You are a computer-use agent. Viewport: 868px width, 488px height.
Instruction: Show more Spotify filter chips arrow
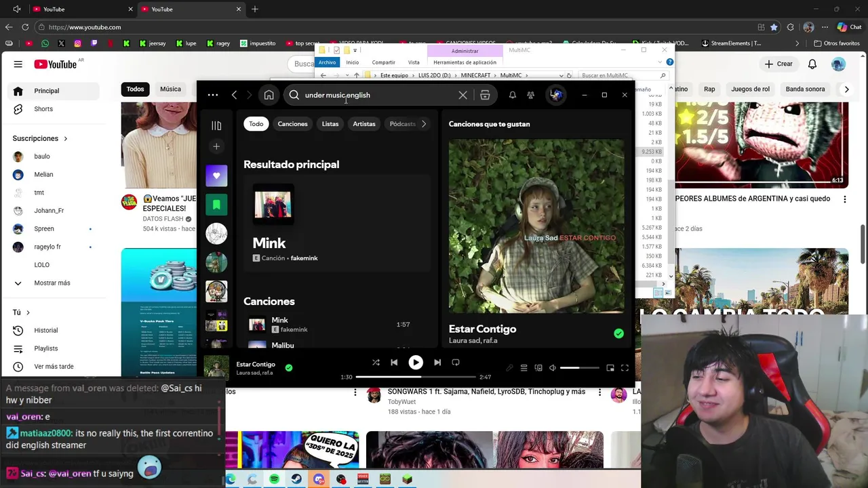424,124
